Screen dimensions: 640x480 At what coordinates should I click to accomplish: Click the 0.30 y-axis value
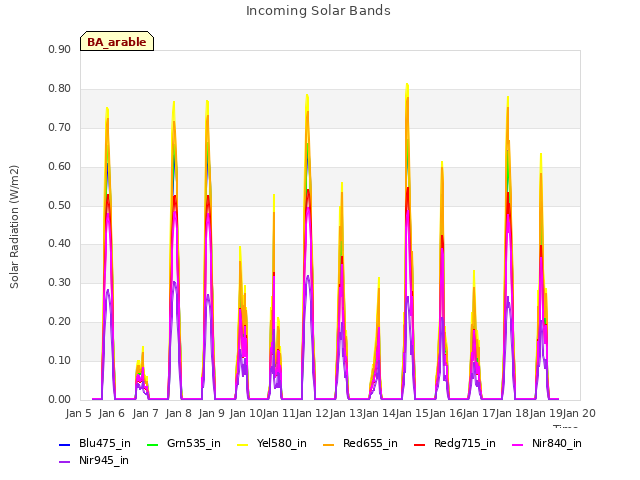pos(60,283)
